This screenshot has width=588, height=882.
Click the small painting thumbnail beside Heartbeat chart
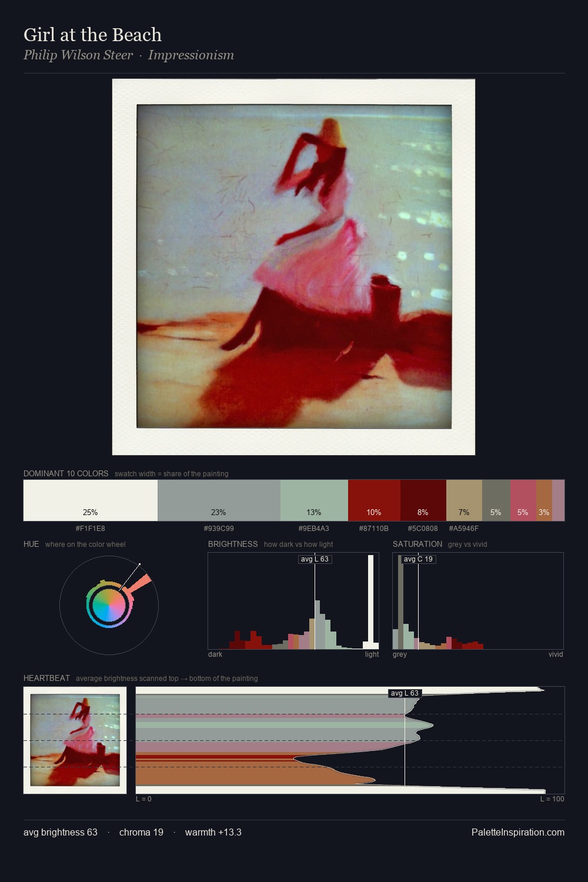75,740
